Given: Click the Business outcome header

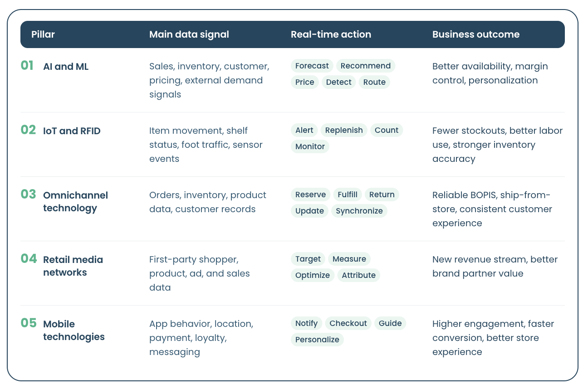Looking at the screenshot, I should click(476, 34).
